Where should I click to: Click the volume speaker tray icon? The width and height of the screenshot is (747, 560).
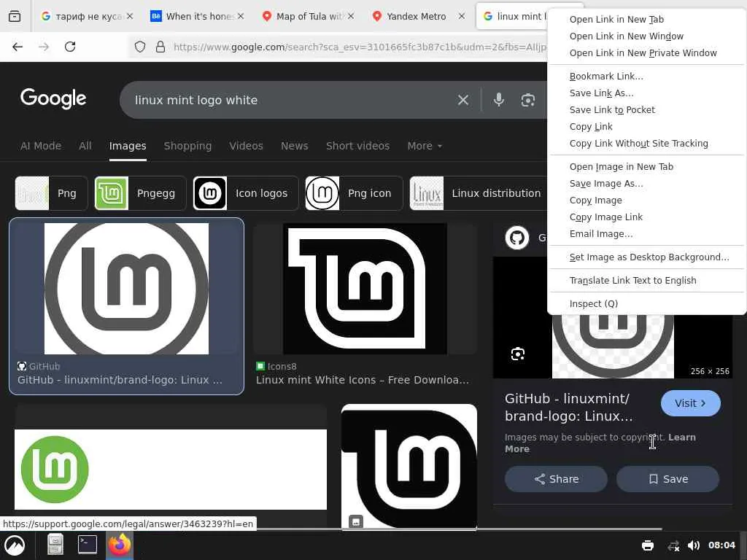click(694, 545)
